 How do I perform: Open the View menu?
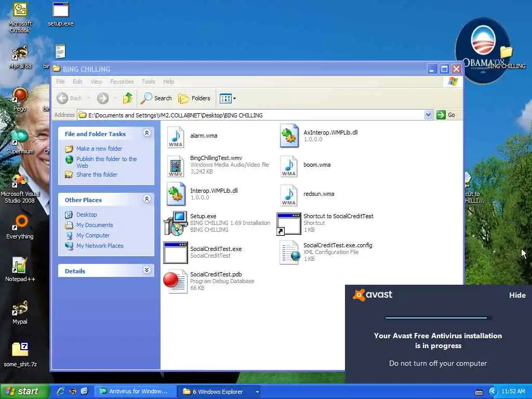click(x=96, y=82)
